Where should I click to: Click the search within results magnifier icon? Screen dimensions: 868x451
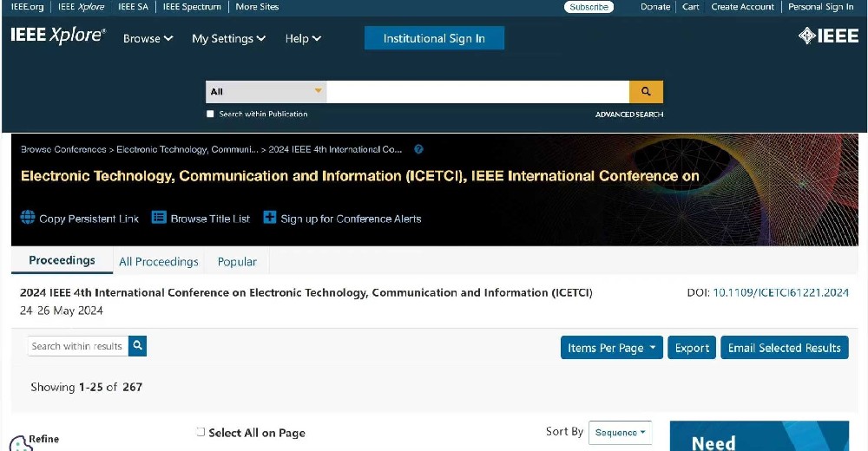click(x=137, y=346)
